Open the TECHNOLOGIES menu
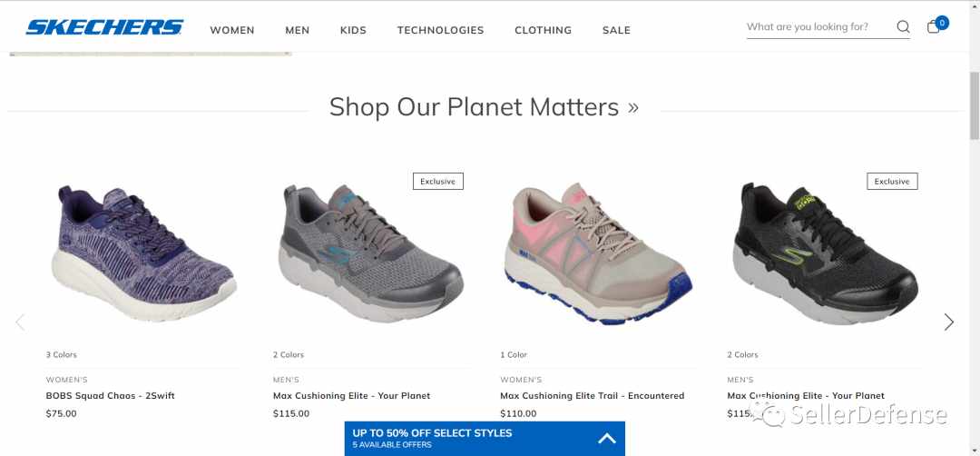 pyautogui.click(x=441, y=30)
